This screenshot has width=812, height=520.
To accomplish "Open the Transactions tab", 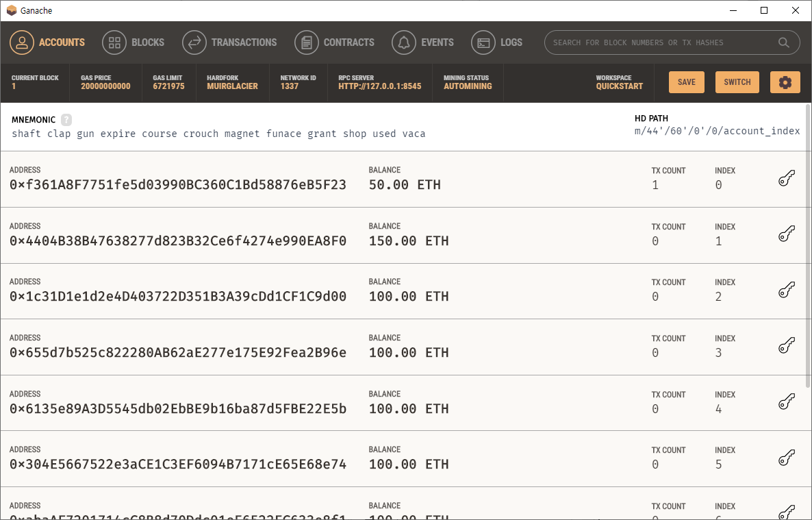I will click(229, 42).
